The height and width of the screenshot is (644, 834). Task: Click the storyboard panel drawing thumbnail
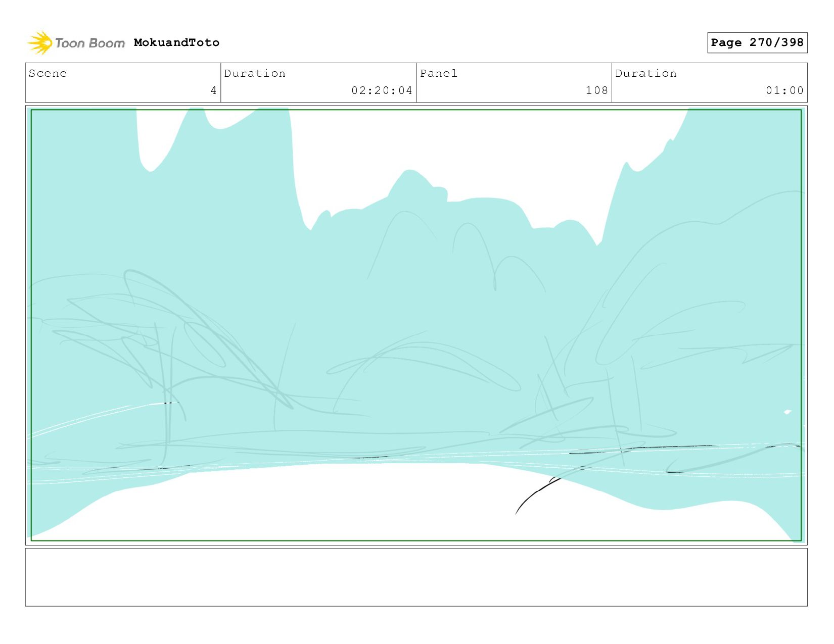[x=416, y=325]
